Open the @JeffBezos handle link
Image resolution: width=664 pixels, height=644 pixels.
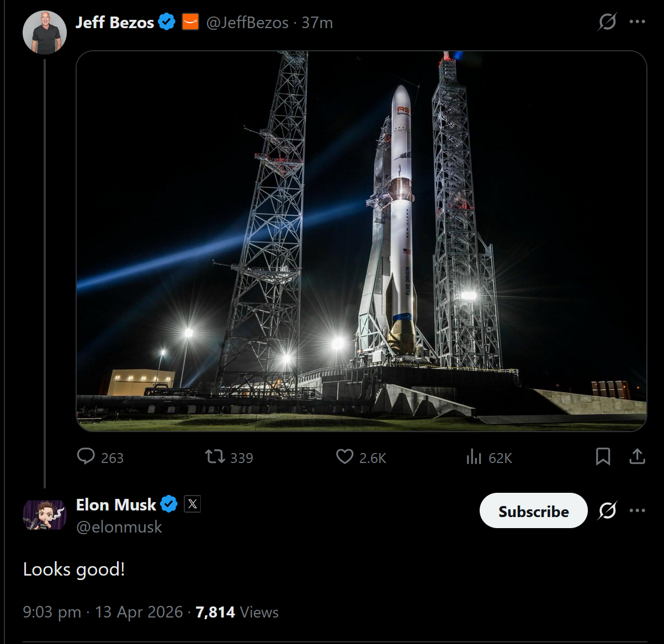pyautogui.click(x=247, y=23)
